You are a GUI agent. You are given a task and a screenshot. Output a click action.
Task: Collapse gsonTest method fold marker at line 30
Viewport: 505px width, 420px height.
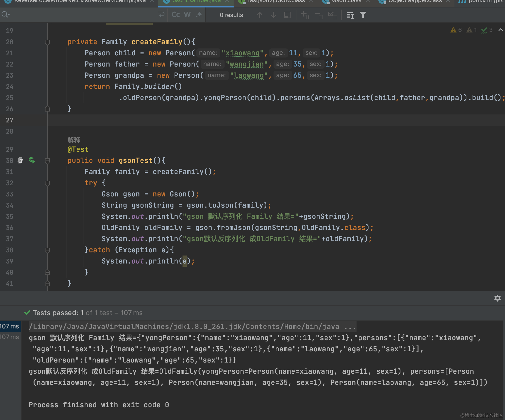(x=47, y=161)
